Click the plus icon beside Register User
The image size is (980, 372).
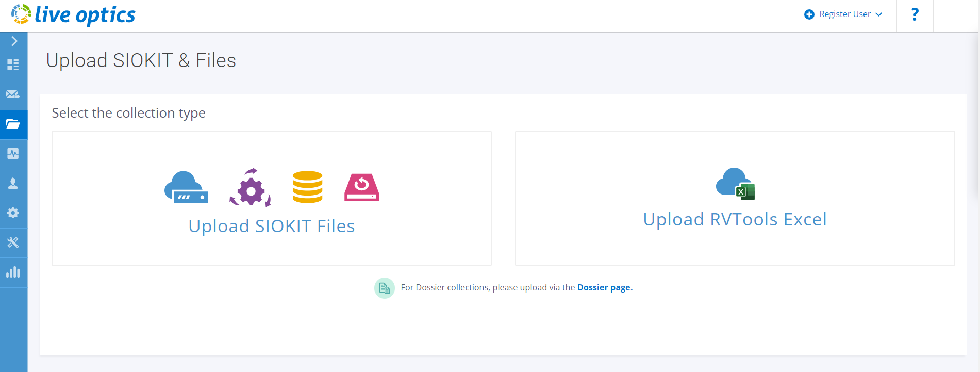click(809, 14)
